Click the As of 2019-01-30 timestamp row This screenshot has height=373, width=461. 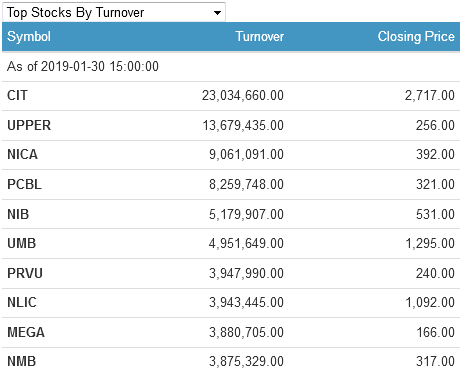pos(231,66)
